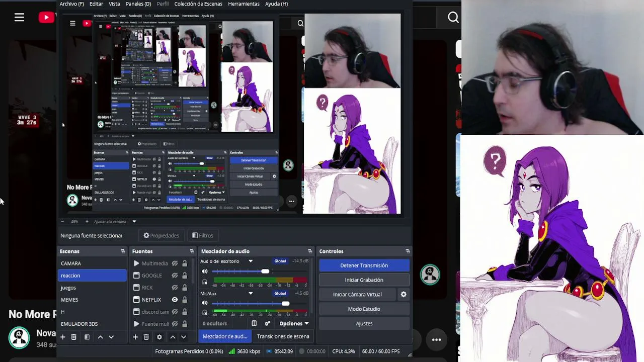Screen dimensions: 644x362
Task: Undock the Controles panel
Action: tap(408, 251)
